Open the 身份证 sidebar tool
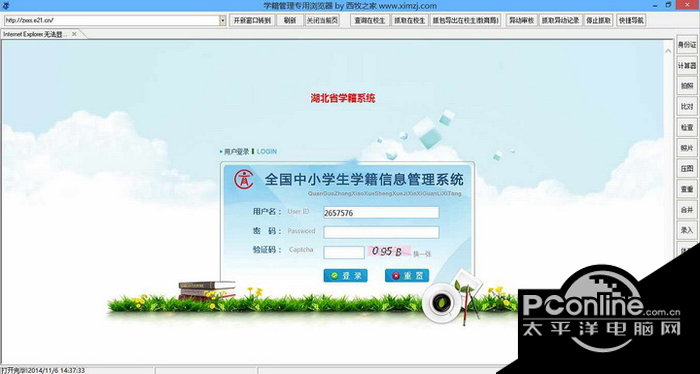Screen dimensions: 700x374 coord(687,45)
